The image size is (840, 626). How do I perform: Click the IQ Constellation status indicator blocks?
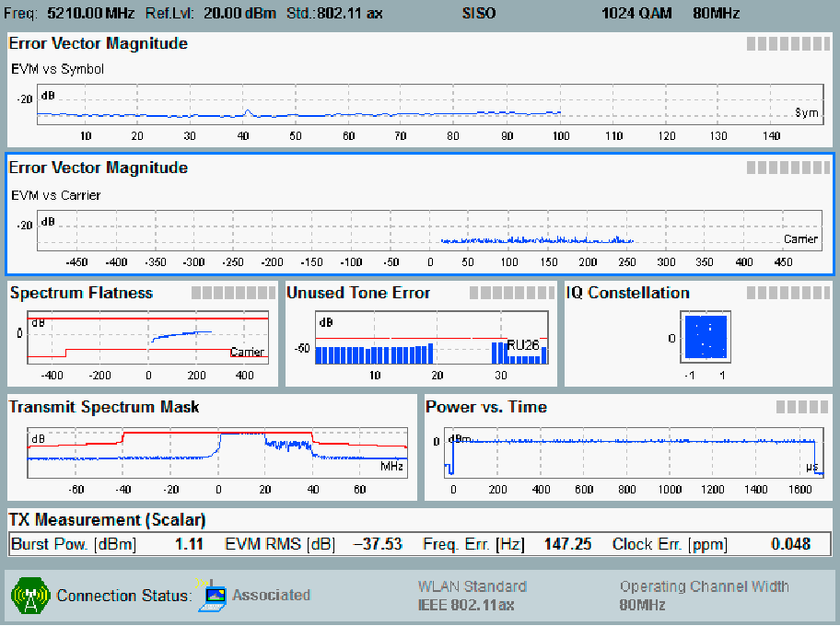click(788, 293)
